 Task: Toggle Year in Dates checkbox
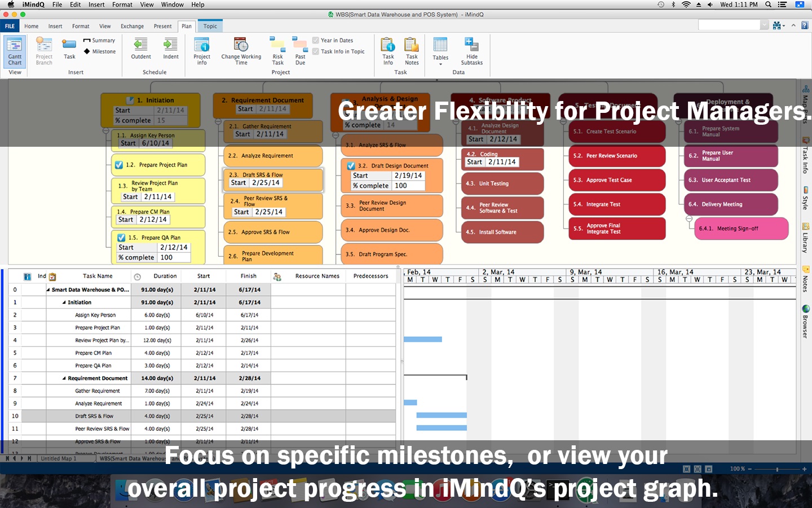[316, 40]
